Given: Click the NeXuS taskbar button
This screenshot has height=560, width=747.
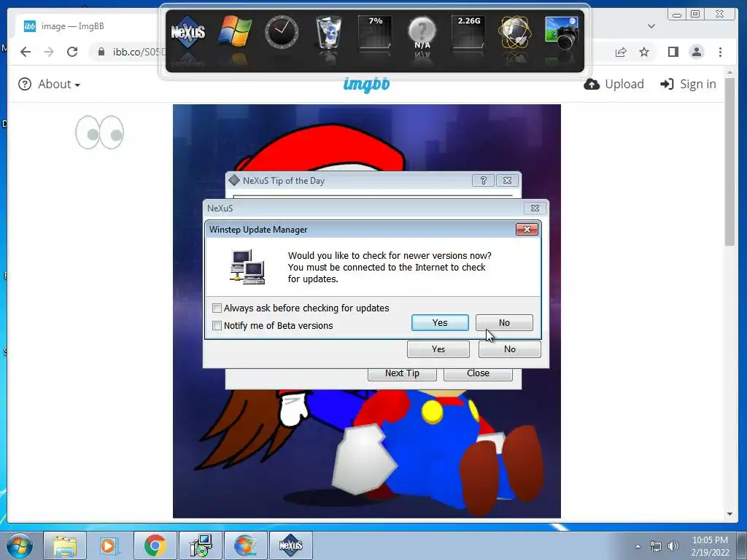Looking at the screenshot, I should [x=291, y=545].
